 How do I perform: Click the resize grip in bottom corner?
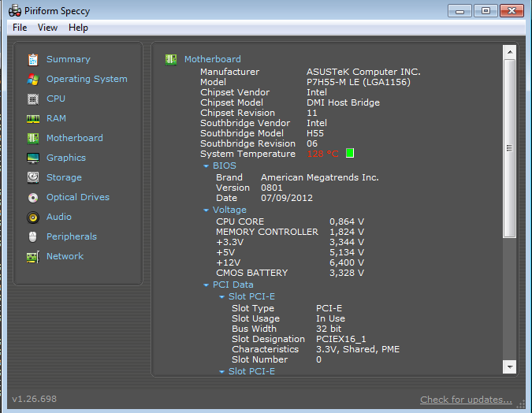point(520,404)
